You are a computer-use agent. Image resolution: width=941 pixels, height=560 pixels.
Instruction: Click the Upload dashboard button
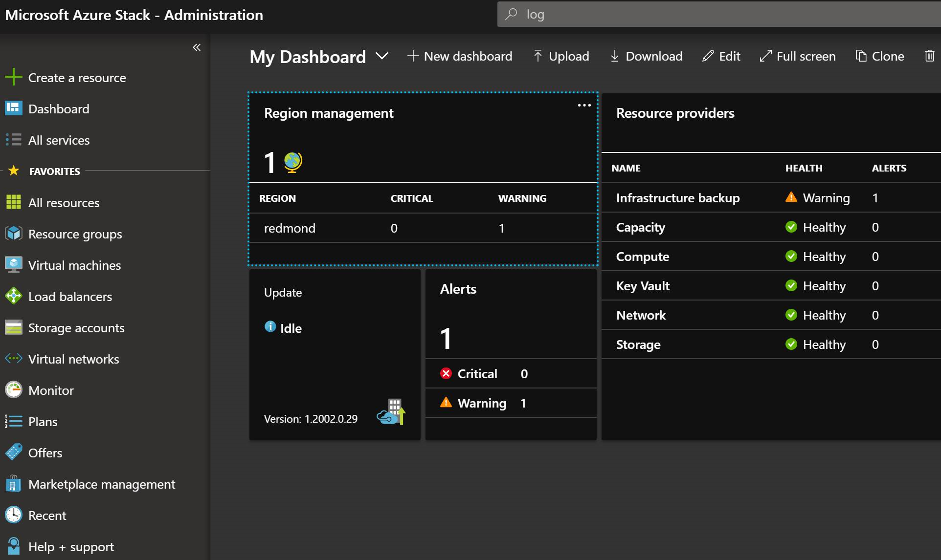tap(560, 56)
